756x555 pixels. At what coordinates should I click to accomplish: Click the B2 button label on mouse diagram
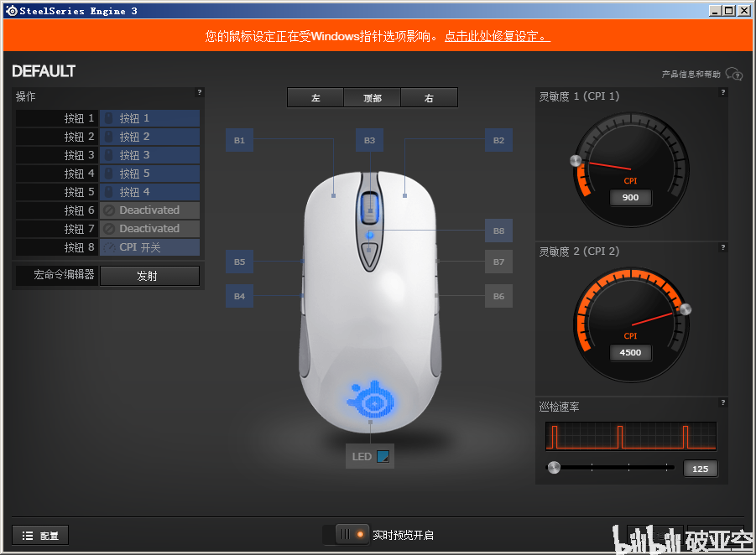pyautogui.click(x=498, y=140)
